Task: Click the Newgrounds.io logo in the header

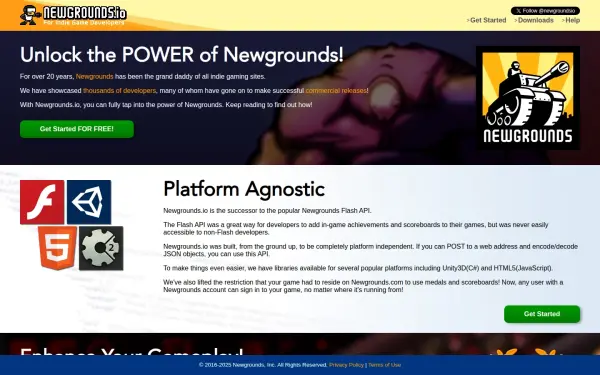Action: (x=73, y=15)
